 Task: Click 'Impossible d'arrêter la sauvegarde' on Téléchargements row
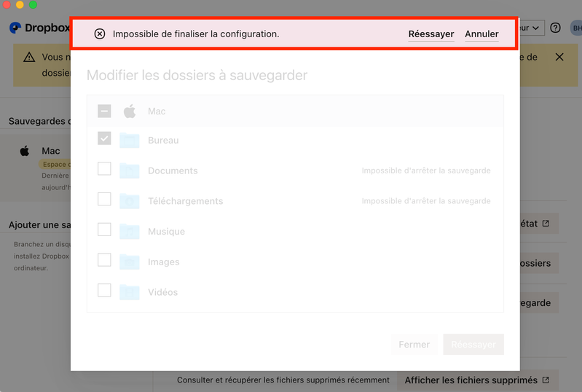tap(426, 201)
